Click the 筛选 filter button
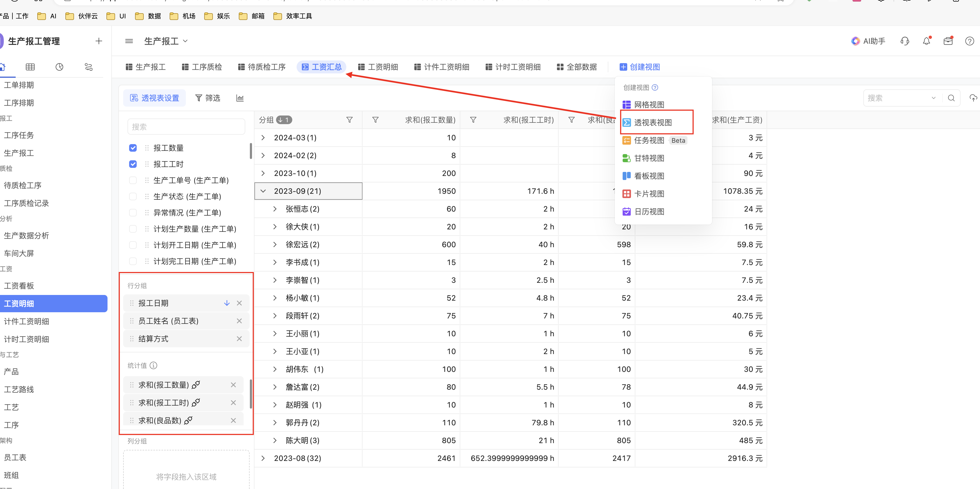Screen dimensions: 980x489 pyautogui.click(x=208, y=98)
